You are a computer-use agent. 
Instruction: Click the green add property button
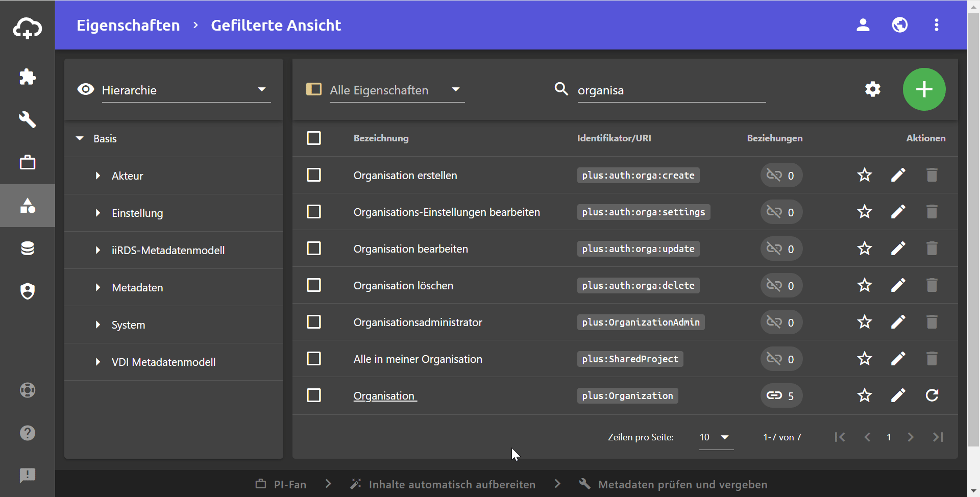(x=924, y=89)
